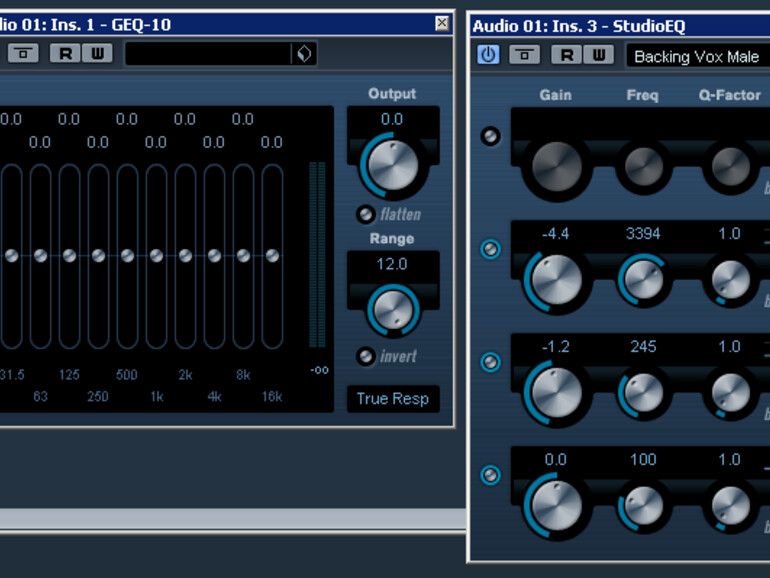Click the StudioEQ bypass icon button

(524, 55)
